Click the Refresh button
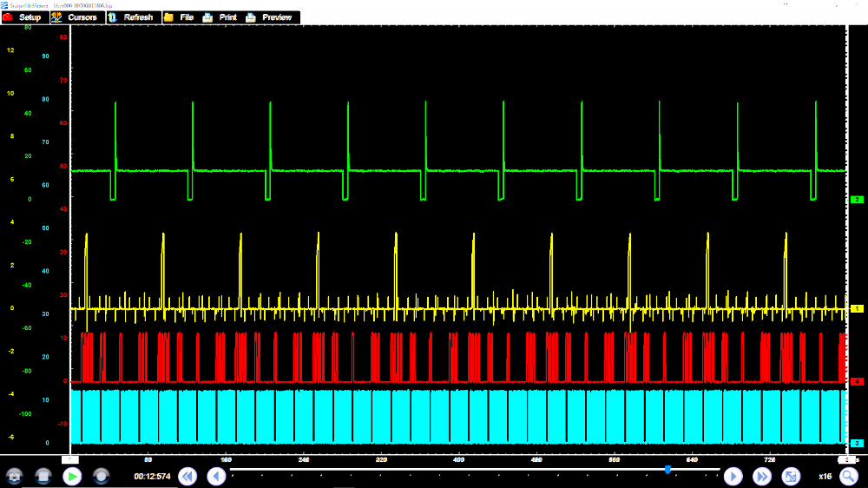The height and width of the screenshot is (488, 868). 132,17
